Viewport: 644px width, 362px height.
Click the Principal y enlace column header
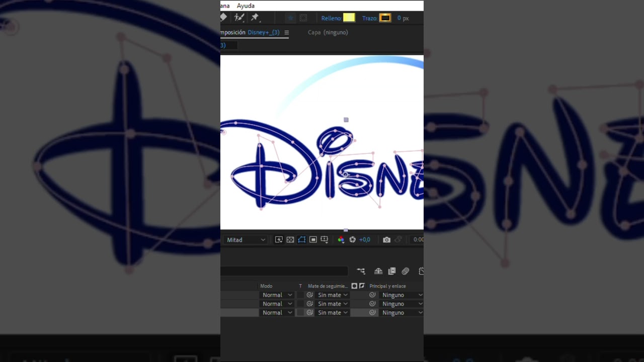[387, 286]
